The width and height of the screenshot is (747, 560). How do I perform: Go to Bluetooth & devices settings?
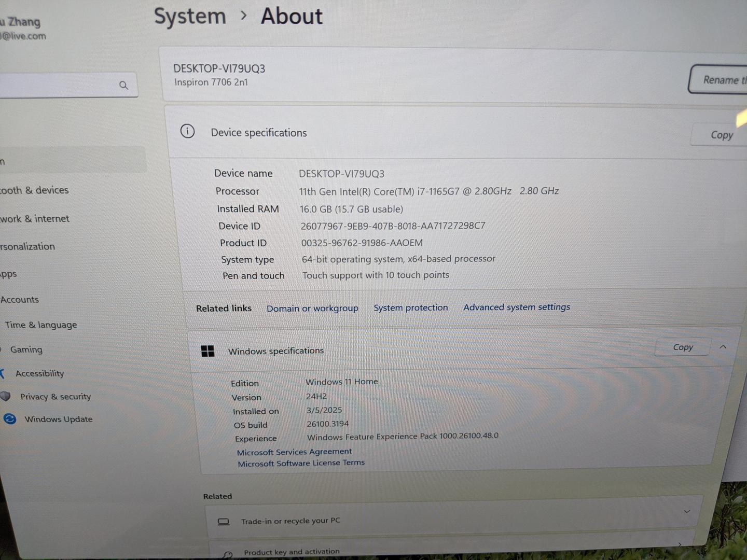[34, 190]
